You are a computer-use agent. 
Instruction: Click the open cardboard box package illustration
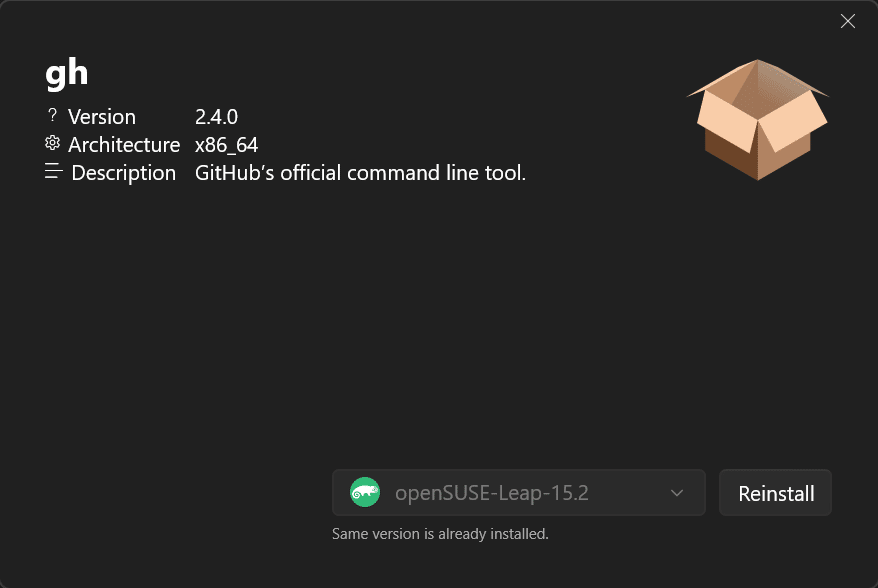tap(757, 120)
